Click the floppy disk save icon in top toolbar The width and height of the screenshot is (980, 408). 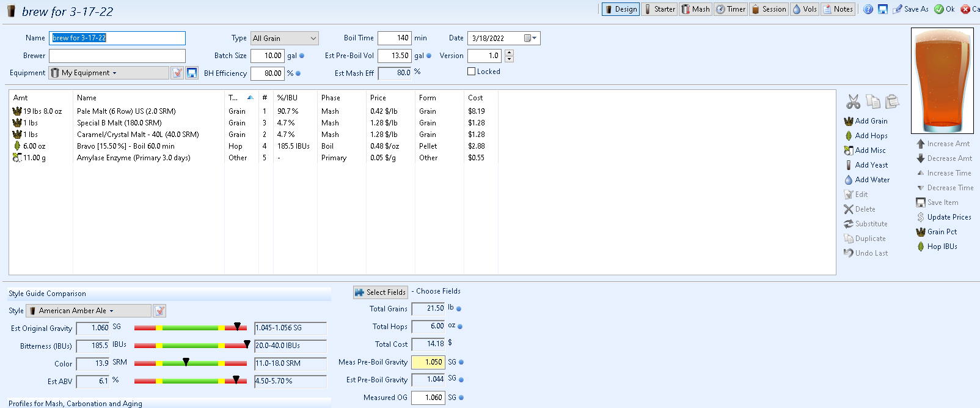click(x=883, y=9)
